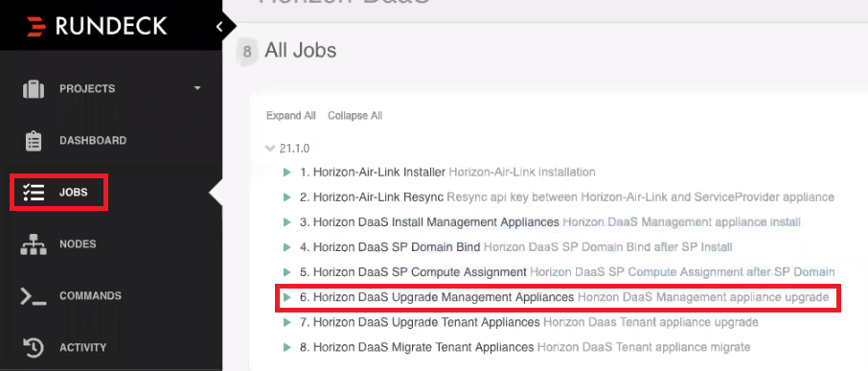Click the Nodes hierarchy icon
868x371 pixels.
pyautogui.click(x=34, y=244)
